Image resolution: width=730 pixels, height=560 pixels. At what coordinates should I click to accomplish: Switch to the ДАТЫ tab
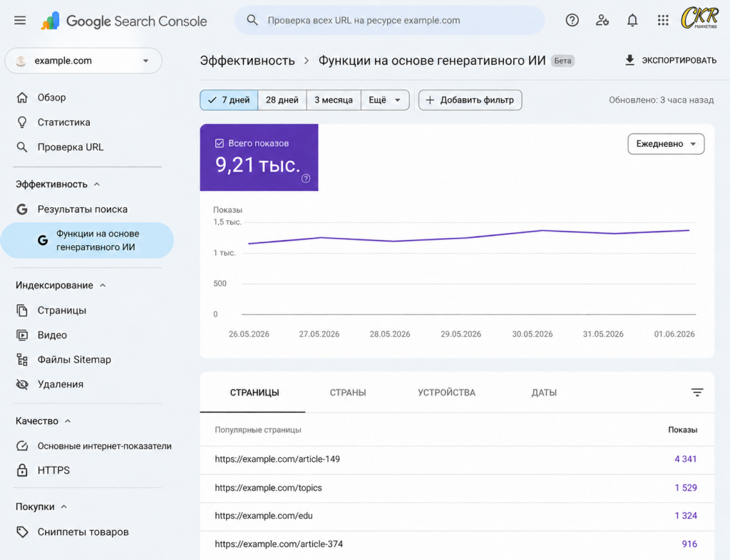pos(544,393)
